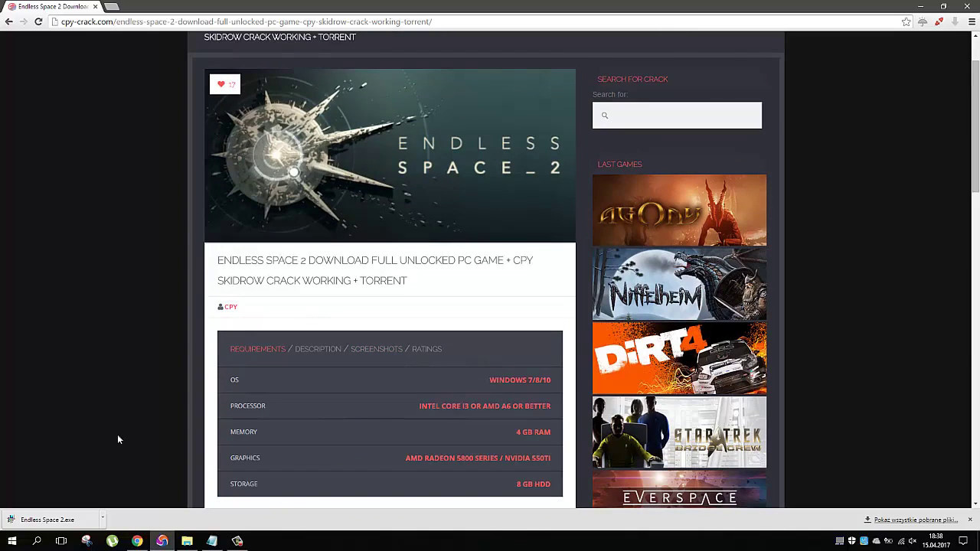
Task: Click the browser Forward arrow
Action: (x=24, y=21)
